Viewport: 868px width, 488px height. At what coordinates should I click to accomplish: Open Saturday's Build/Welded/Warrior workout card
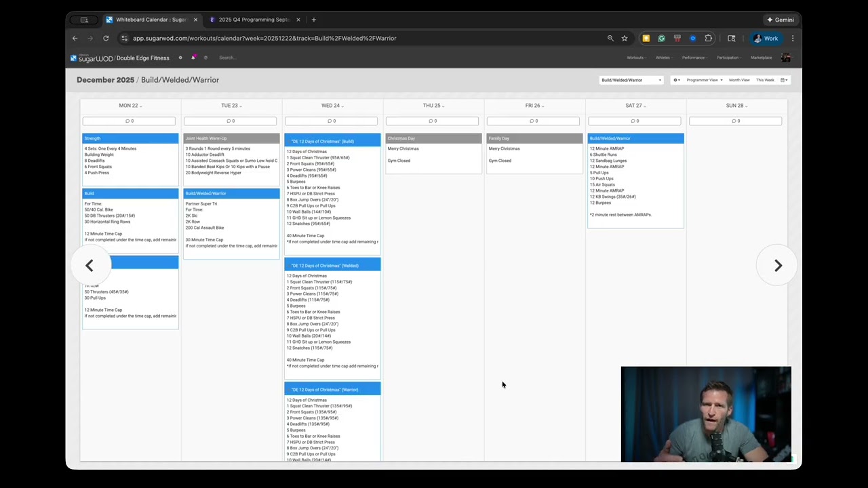click(x=635, y=181)
